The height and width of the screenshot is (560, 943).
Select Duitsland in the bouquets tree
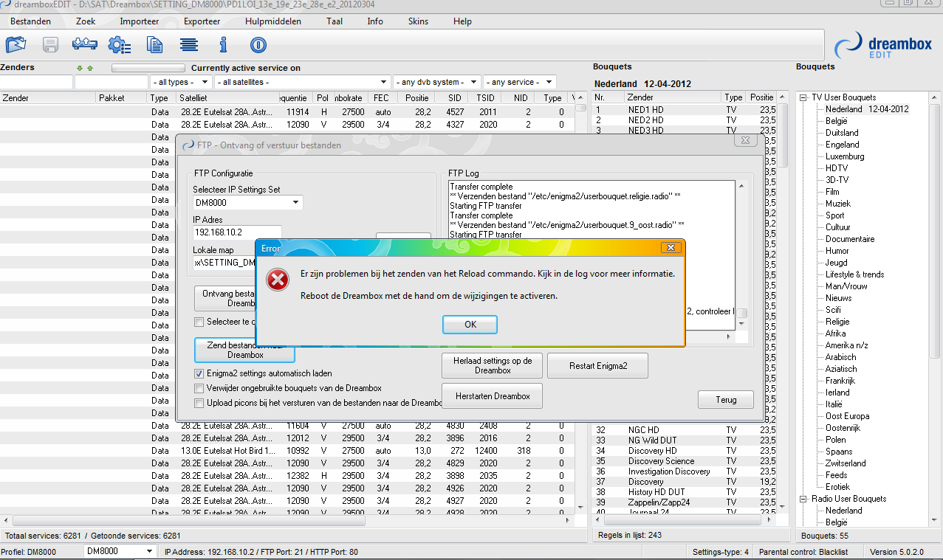click(842, 133)
